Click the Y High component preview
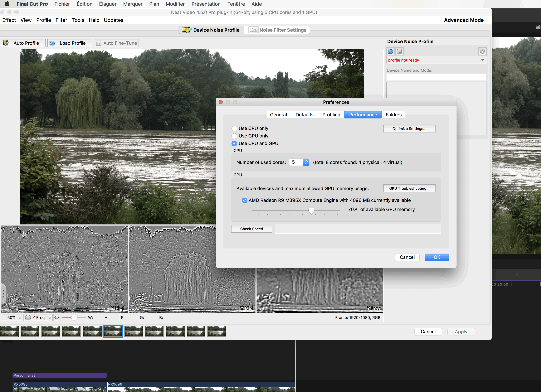 click(65, 269)
